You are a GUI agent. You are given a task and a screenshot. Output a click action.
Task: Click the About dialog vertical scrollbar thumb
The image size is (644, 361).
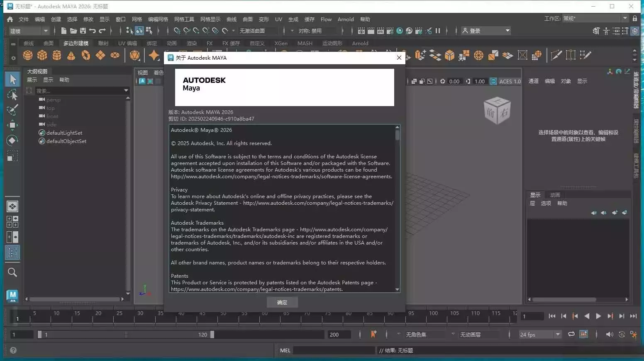coord(398,135)
